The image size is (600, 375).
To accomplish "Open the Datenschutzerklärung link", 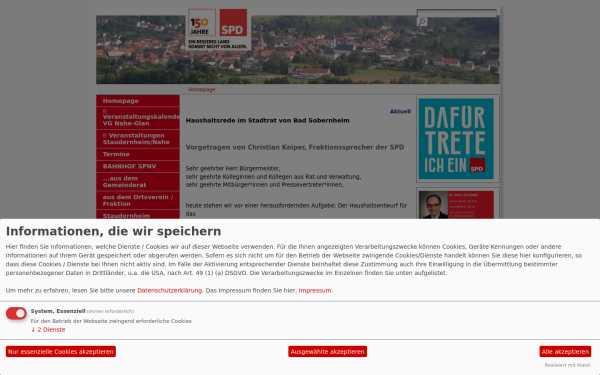I will point(170,290).
